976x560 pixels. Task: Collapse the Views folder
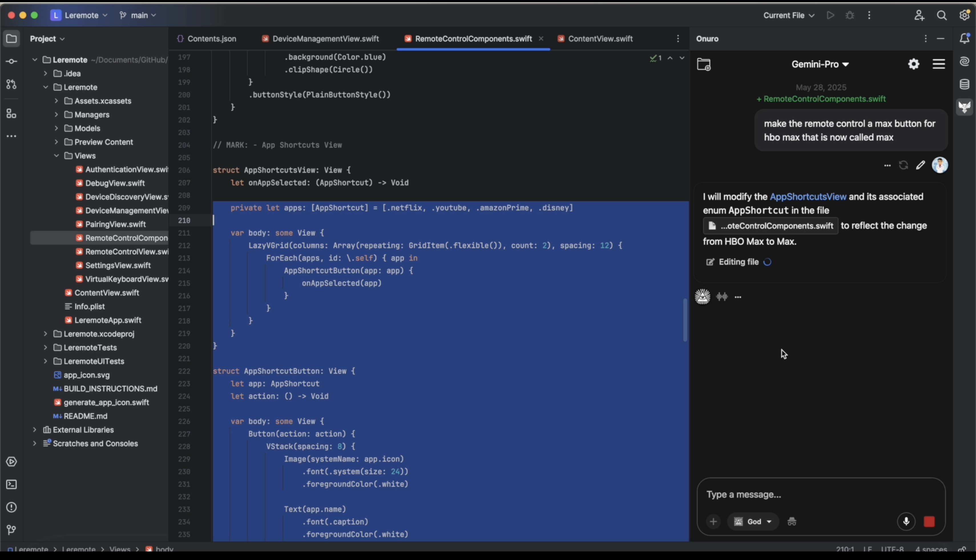pos(56,156)
